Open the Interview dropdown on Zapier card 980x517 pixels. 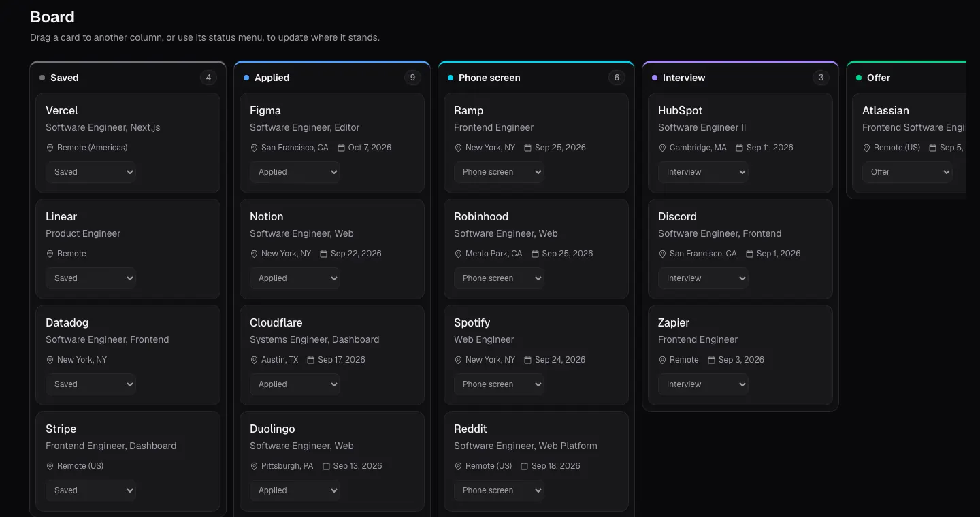pos(703,384)
